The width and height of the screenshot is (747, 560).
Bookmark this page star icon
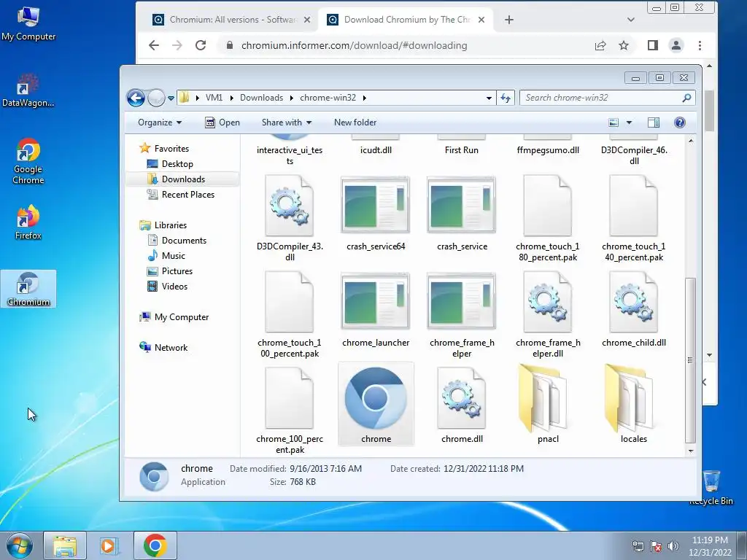[624, 45]
